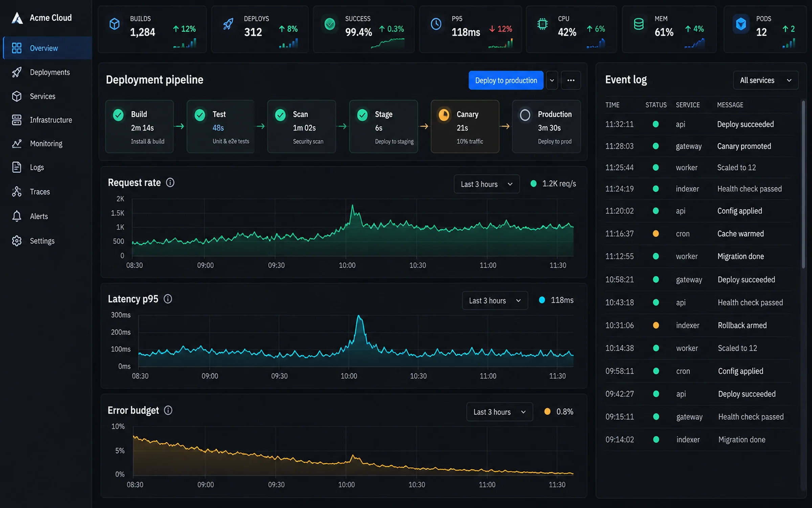Select the Build pipeline stage card
Image resolution: width=812 pixels, height=508 pixels.
[139, 127]
